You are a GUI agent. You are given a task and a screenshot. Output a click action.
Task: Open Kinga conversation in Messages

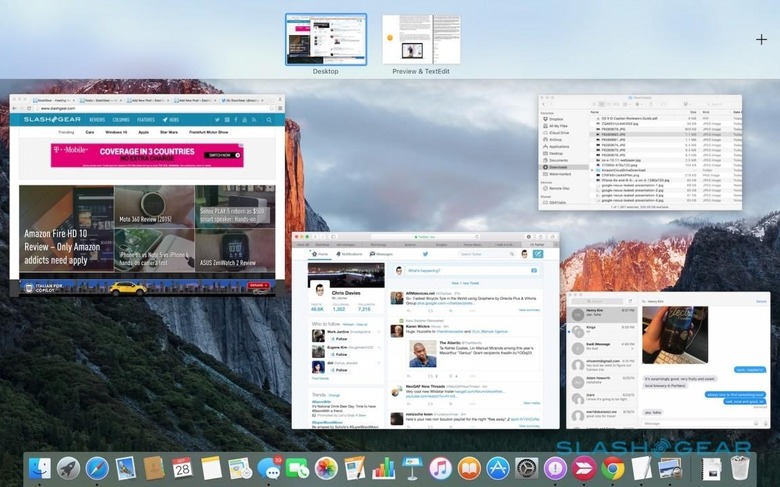tap(602, 331)
